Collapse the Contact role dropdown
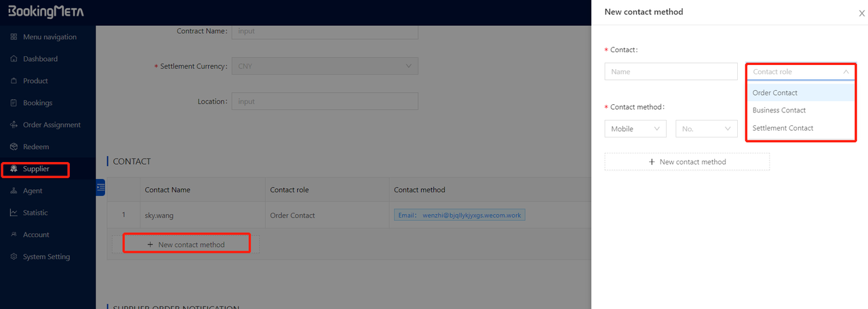The height and width of the screenshot is (309, 868). pos(846,72)
